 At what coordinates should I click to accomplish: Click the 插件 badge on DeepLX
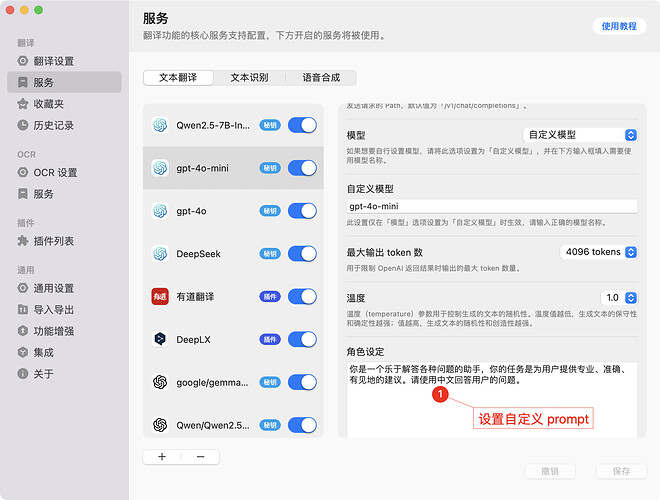(x=270, y=339)
